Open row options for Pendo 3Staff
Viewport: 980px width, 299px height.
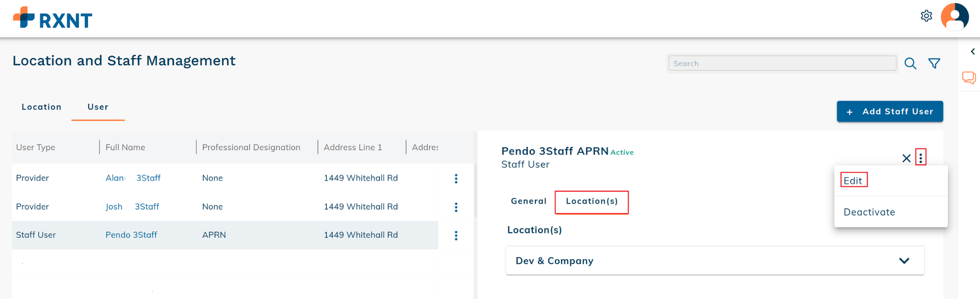(x=456, y=235)
